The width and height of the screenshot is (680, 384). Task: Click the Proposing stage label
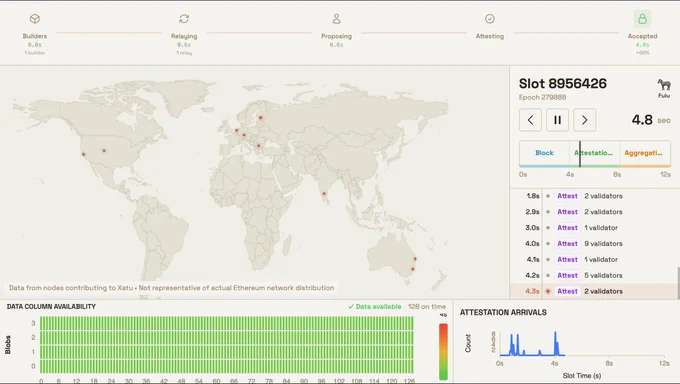337,36
